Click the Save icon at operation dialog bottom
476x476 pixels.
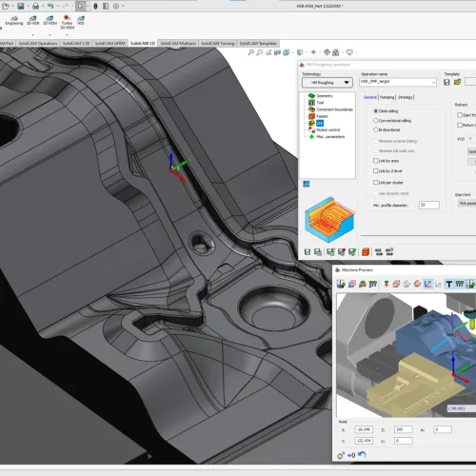click(307, 252)
